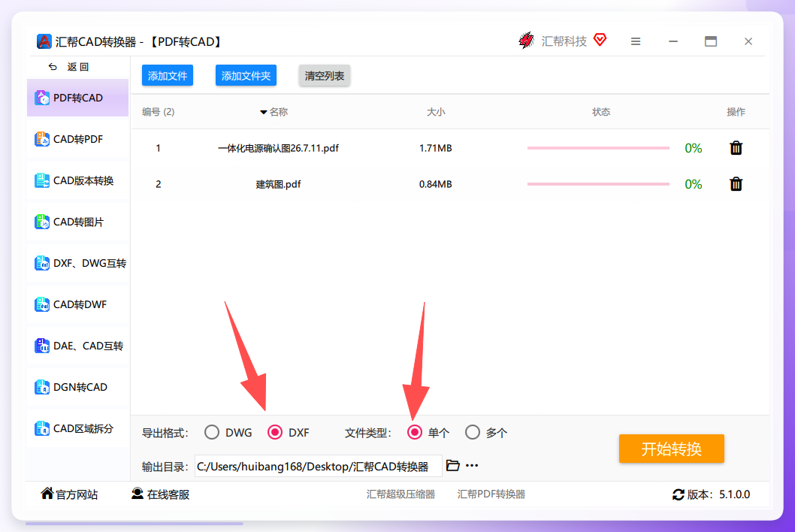This screenshot has height=532, width=795.
Task: Open 汇帮超级压缩器 link
Action: click(401, 494)
